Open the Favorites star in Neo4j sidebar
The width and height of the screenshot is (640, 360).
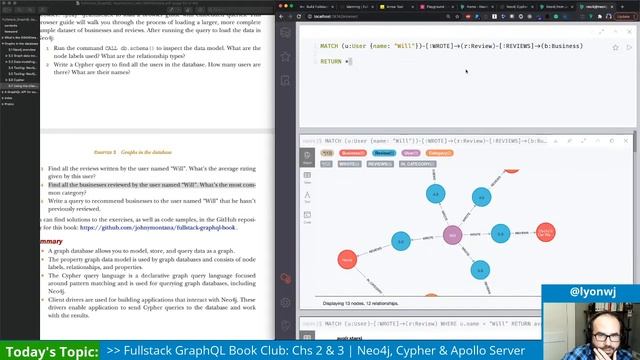click(x=285, y=57)
